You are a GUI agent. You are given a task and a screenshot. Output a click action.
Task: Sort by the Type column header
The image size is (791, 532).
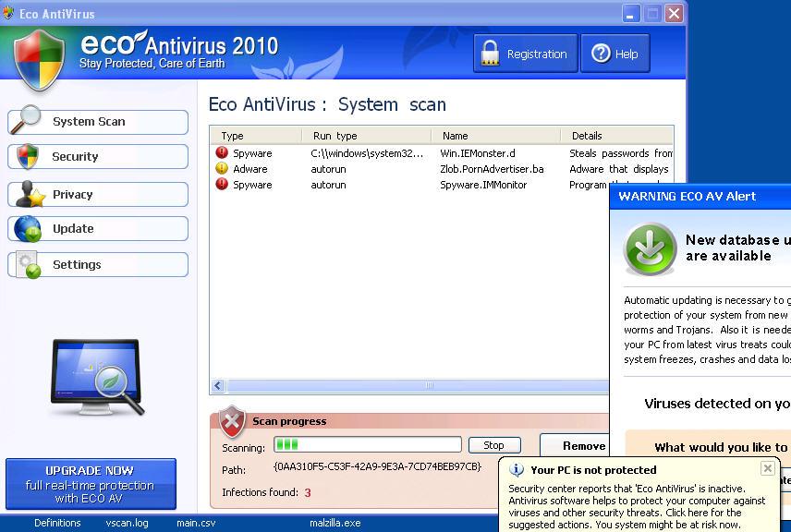click(256, 136)
